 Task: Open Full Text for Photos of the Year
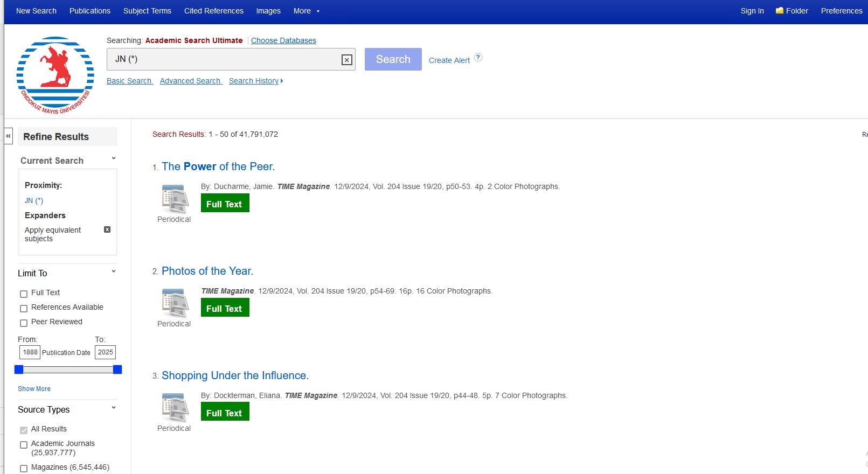(225, 308)
